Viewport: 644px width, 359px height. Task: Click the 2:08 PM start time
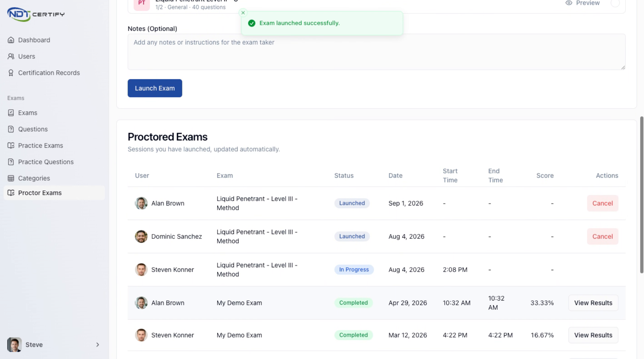point(455,270)
